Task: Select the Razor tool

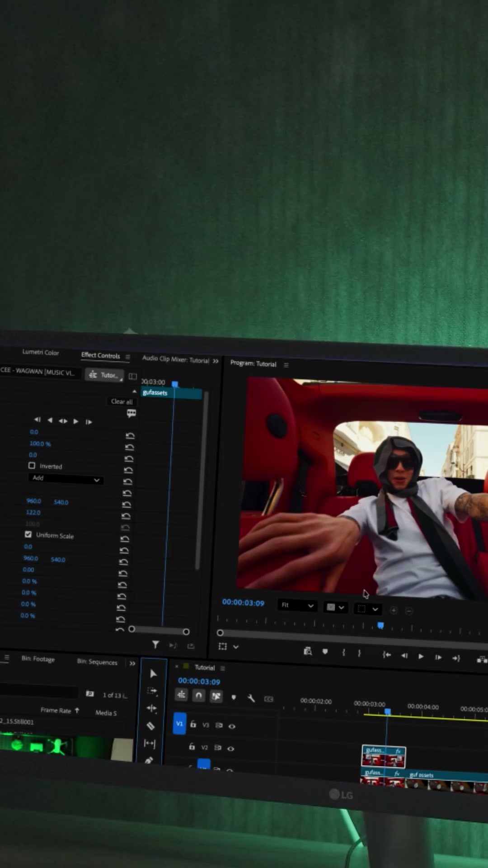Action: coord(150,726)
